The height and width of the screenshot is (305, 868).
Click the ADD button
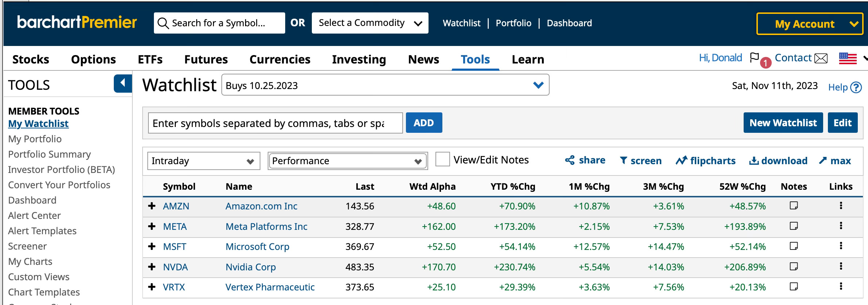pyautogui.click(x=424, y=123)
